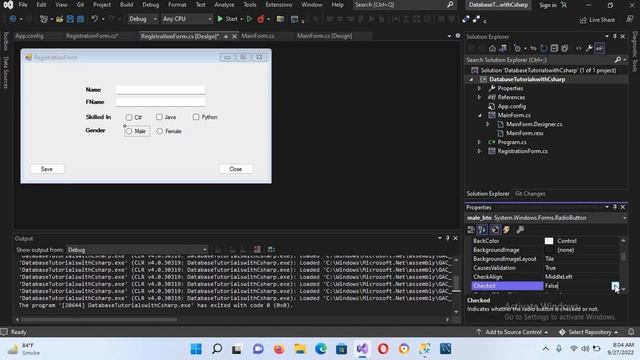Switch to the App.config tab
This screenshot has height=360, width=640.
(29, 36)
